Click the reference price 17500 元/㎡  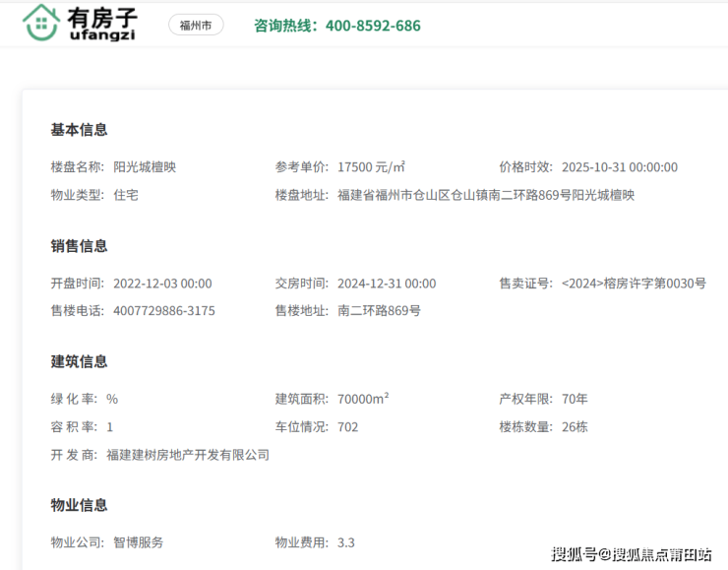tap(371, 167)
